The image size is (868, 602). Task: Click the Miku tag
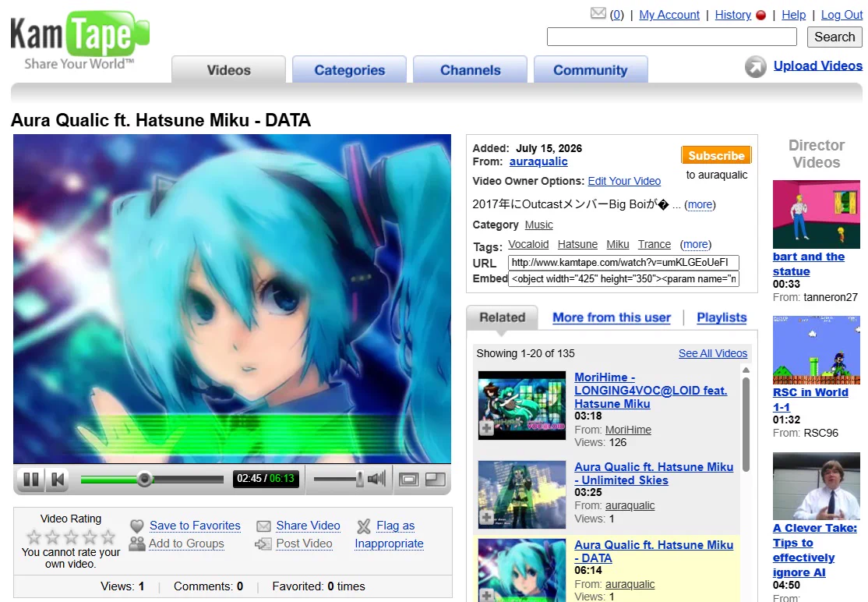pos(617,244)
